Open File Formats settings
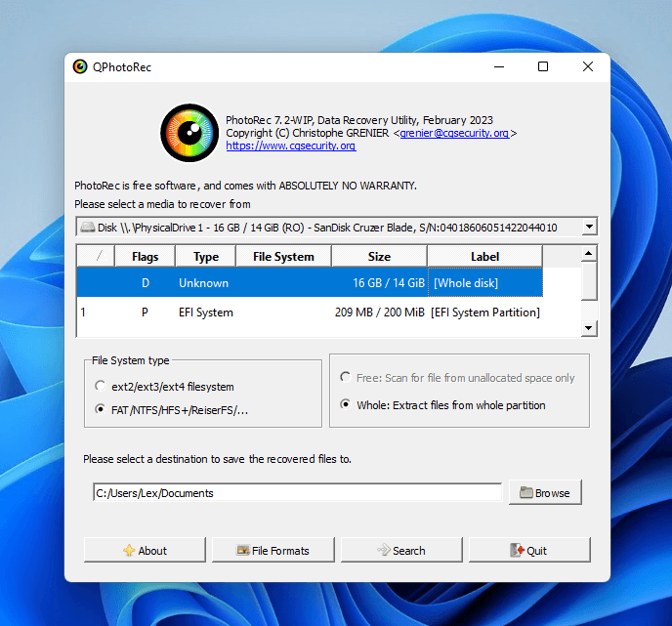The width and height of the screenshot is (672, 626). (273, 550)
